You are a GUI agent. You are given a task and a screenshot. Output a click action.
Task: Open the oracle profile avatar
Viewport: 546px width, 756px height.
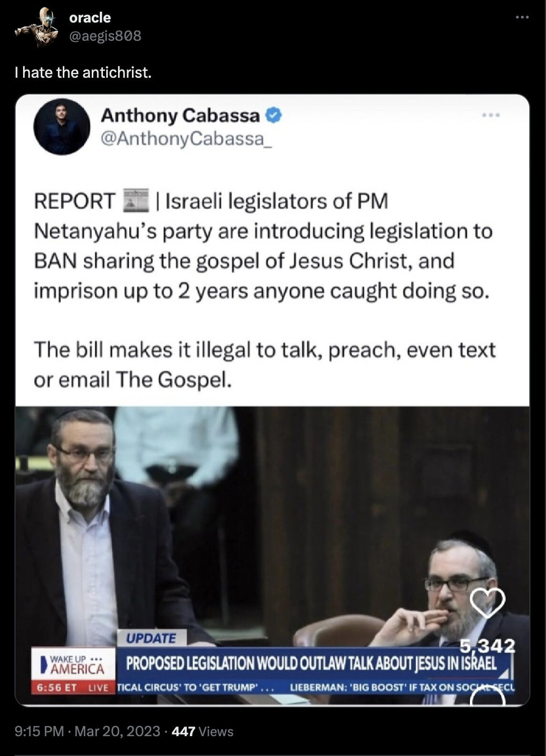tap(37, 27)
